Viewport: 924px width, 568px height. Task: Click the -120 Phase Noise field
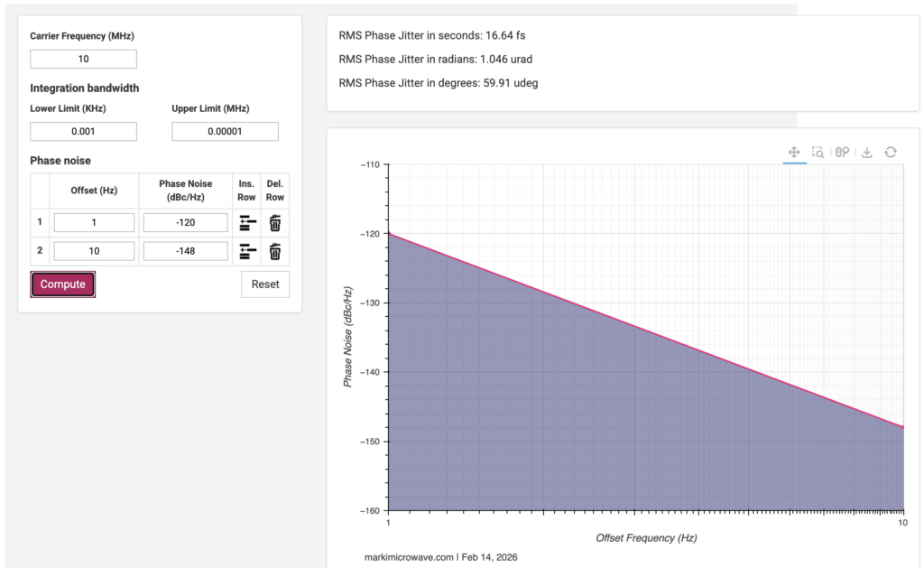click(185, 223)
